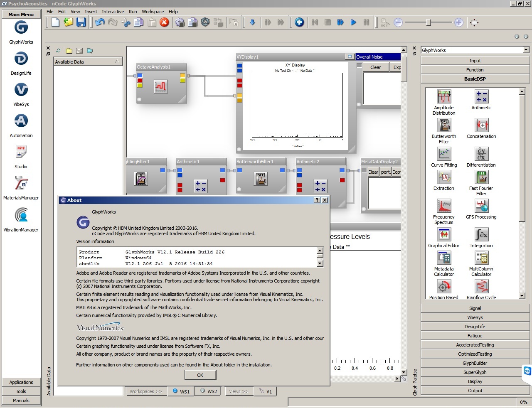
Task: Open MaterialsManager from the sidebar
Action: click(x=21, y=183)
